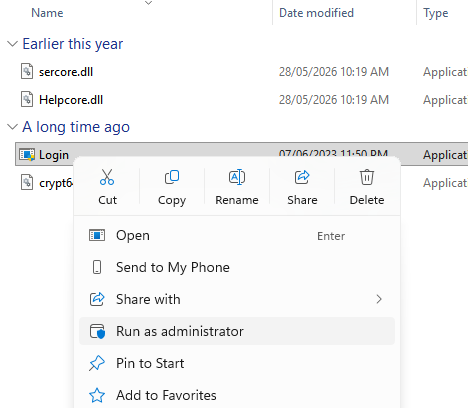Image resolution: width=468 pixels, height=408 pixels.
Task: Sort by the Type column header
Action: point(436,13)
